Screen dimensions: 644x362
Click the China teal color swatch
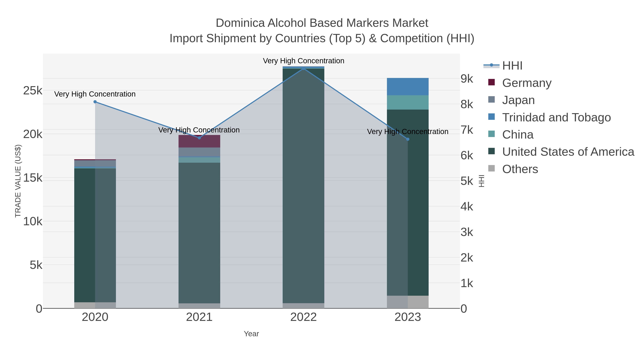pos(492,134)
